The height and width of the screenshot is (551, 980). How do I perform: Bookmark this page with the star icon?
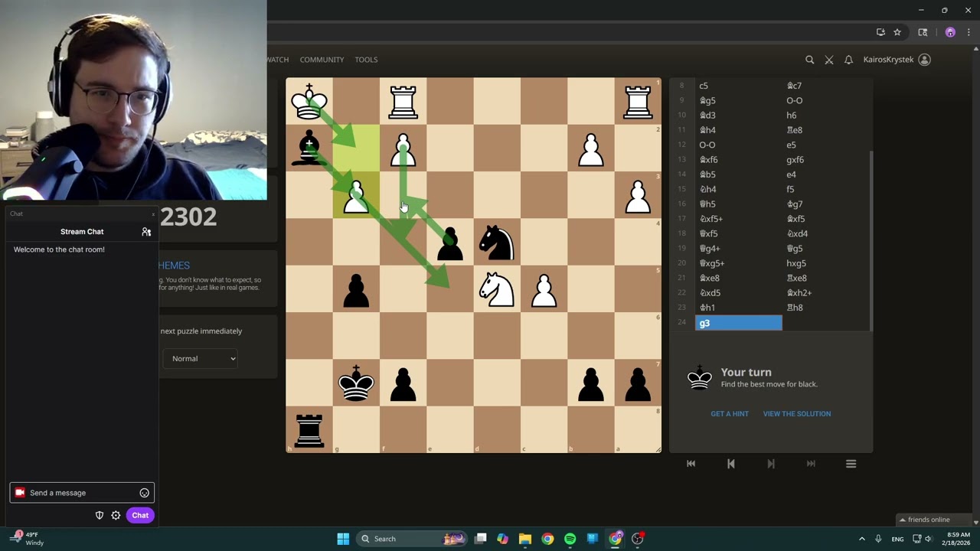897,32
